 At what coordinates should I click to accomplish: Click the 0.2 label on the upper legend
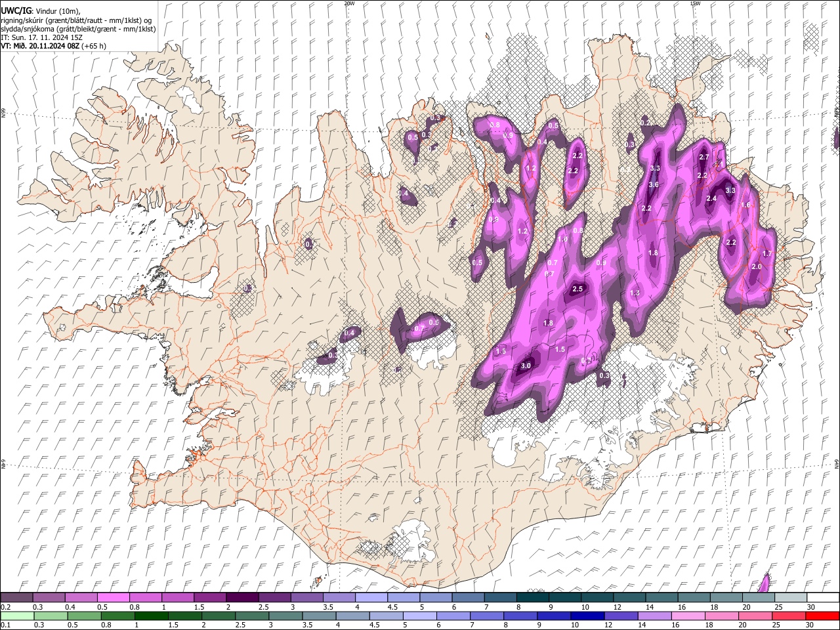[x=5, y=607]
